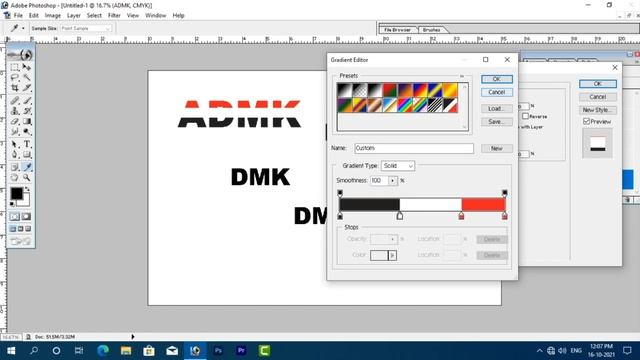The width and height of the screenshot is (640, 360).
Task: Select the Dodge tool
Action: pyautogui.click(x=27, y=131)
